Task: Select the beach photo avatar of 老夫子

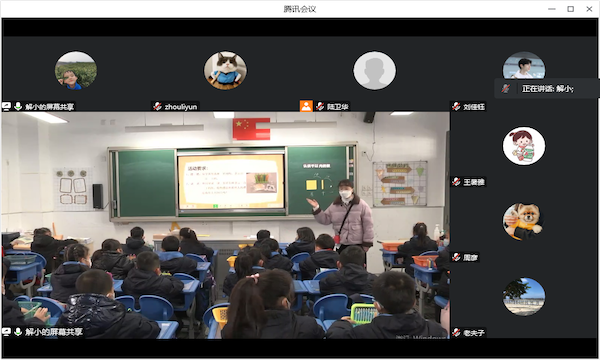Action: (x=524, y=297)
